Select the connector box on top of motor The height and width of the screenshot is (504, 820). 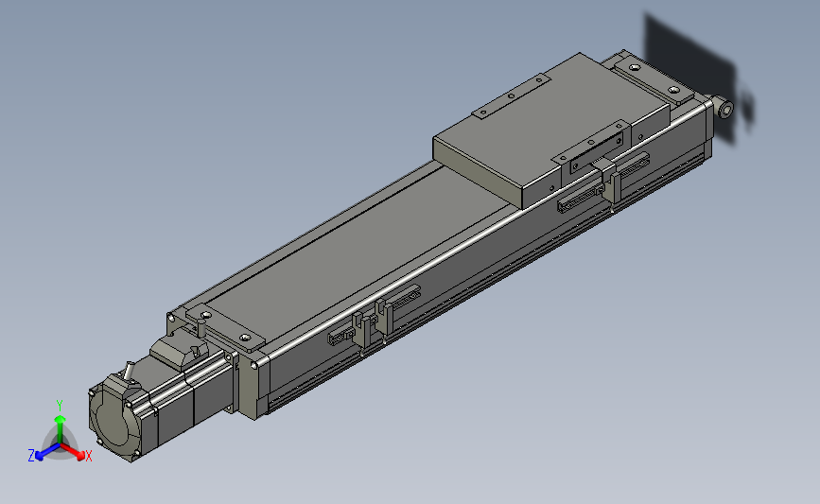[179, 350]
